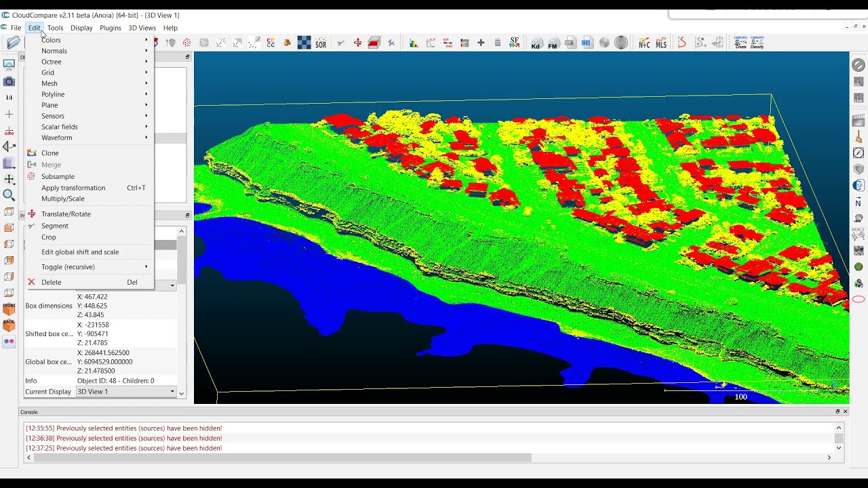Click the compass plugin icon on right
The height and width of the screenshot is (488, 868).
point(859,153)
